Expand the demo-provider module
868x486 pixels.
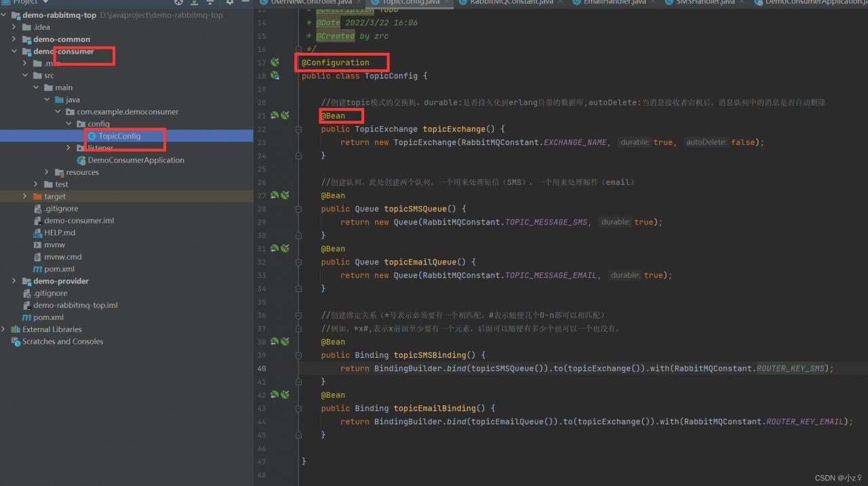[14, 281]
